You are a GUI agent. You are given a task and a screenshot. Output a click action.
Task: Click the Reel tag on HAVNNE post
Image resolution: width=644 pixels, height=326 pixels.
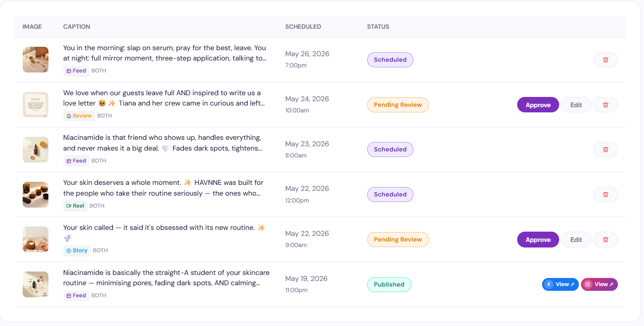[75, 206]
